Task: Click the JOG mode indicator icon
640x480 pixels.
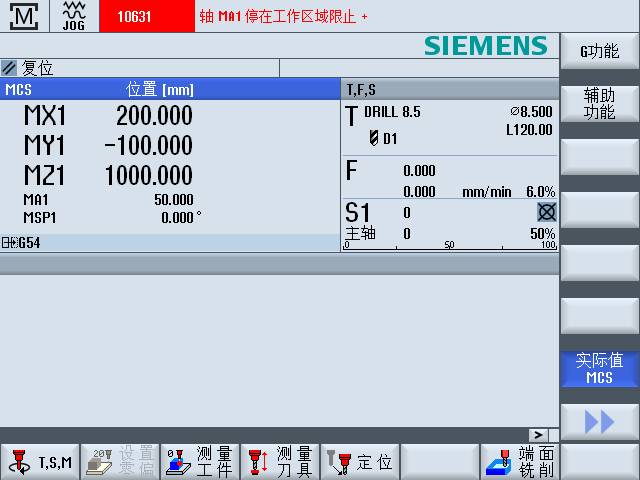Action: (74, 16)
